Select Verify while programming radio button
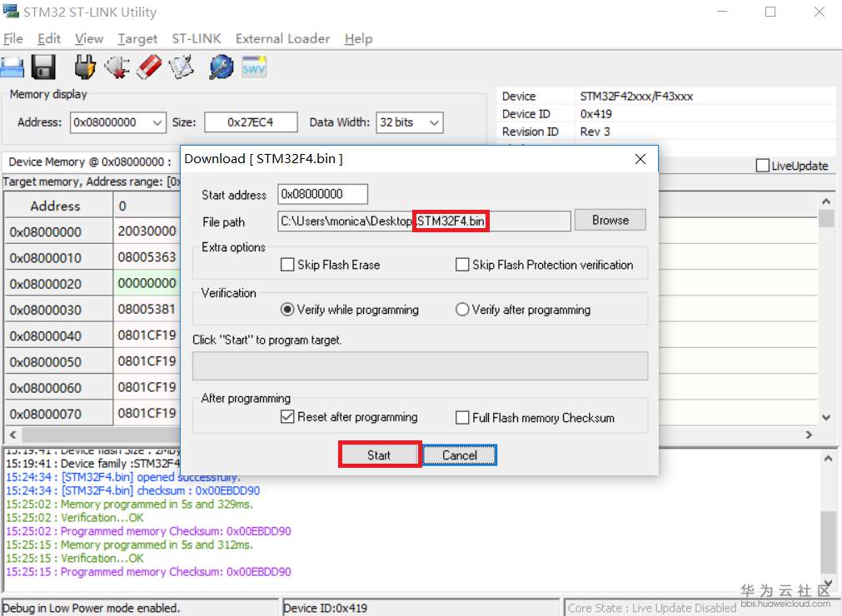Viewport: 842px width, 616px height. (287, 310)
